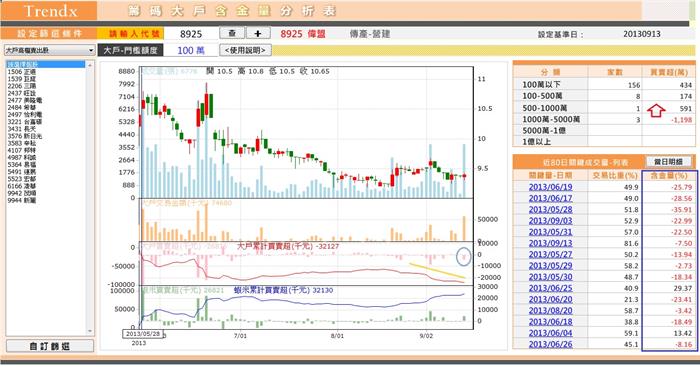Click the 7/01 label on the chart axis
The image size is (700, 367).
click(240, 336)
